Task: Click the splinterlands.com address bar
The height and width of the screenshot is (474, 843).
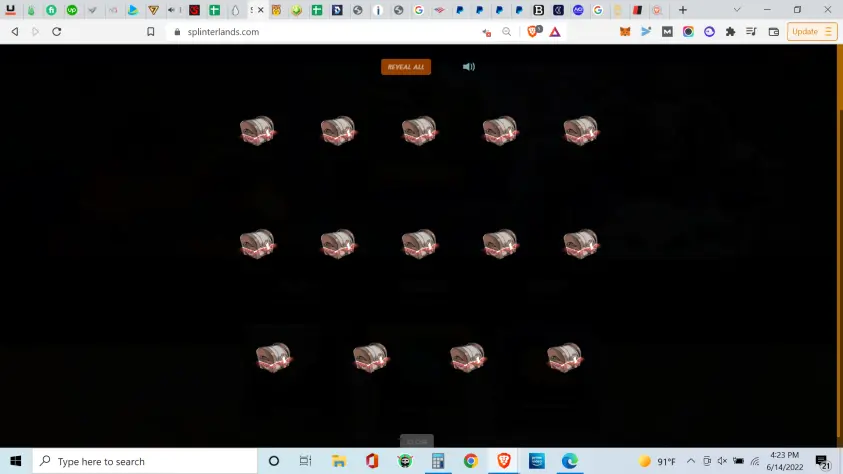Action: [x=323, y=32]
